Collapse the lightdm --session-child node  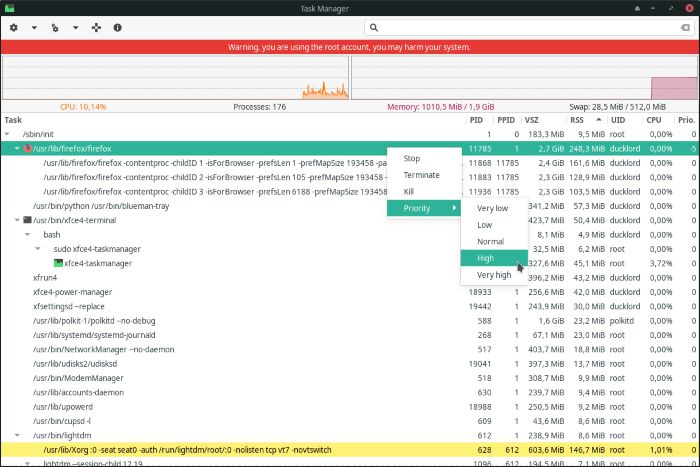coord(27,463)
